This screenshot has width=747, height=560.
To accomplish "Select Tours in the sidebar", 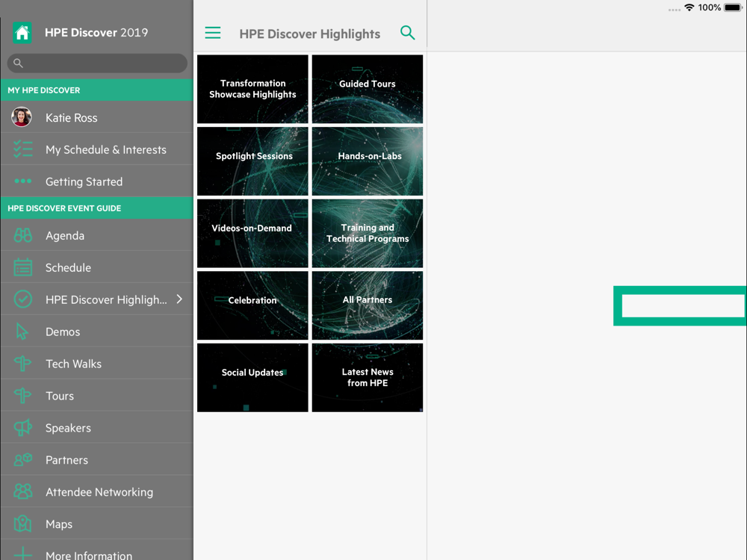I will (97, 395).
